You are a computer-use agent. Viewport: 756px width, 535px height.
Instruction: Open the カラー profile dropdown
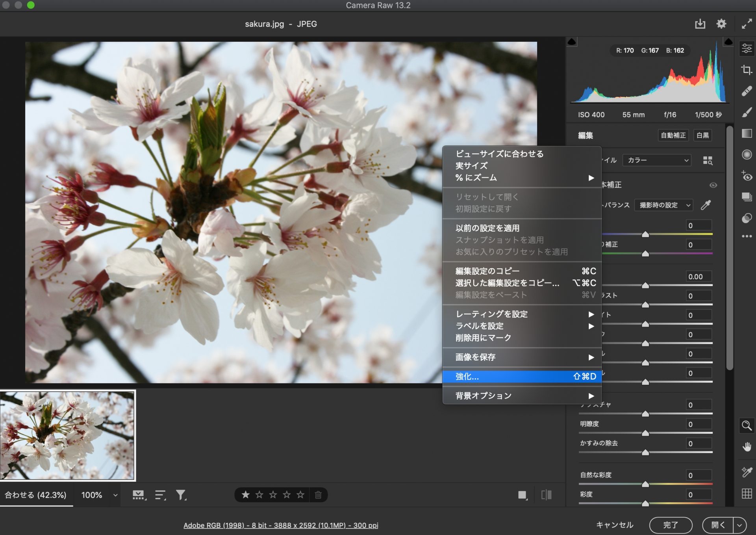point(657,160)
